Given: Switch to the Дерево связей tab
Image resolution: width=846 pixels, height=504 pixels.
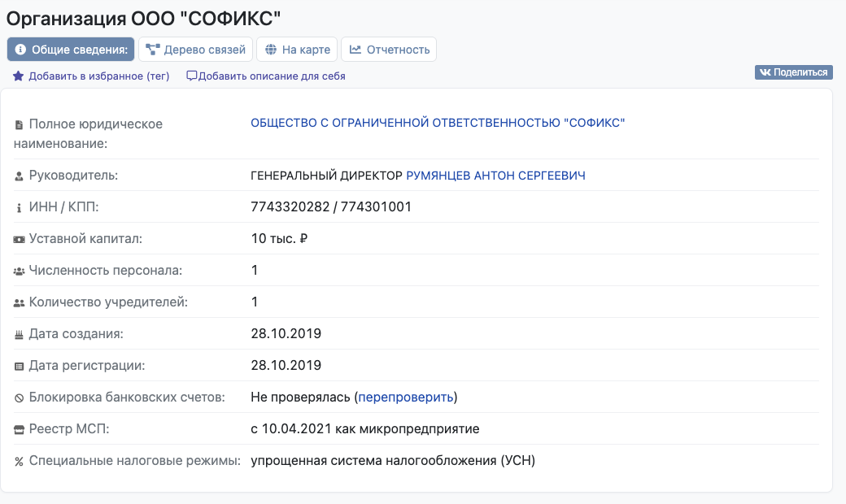Looking at the screenshot, I should click(195, 50).
